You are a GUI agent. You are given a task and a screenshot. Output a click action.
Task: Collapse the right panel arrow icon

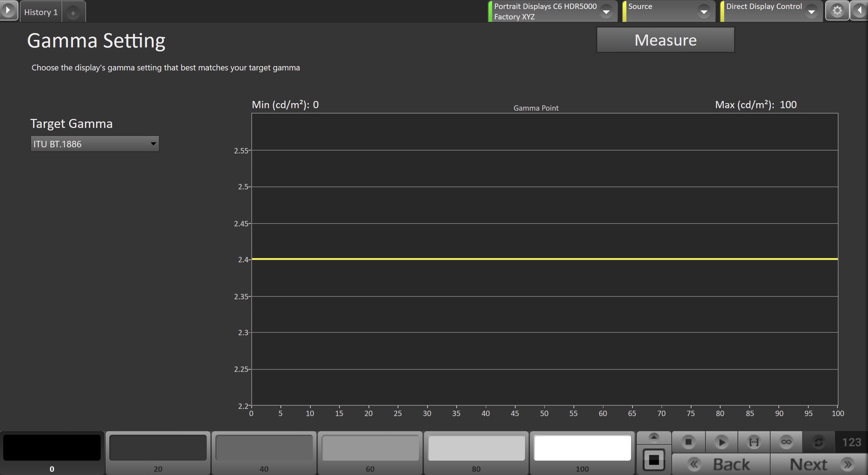tap(860, 11)
